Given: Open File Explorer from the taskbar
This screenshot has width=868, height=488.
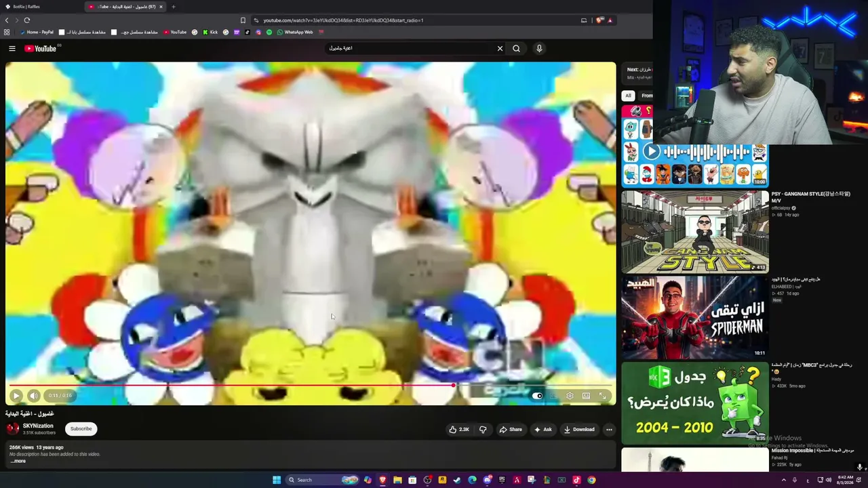Looking at the screenshot, I should [397, 480].
